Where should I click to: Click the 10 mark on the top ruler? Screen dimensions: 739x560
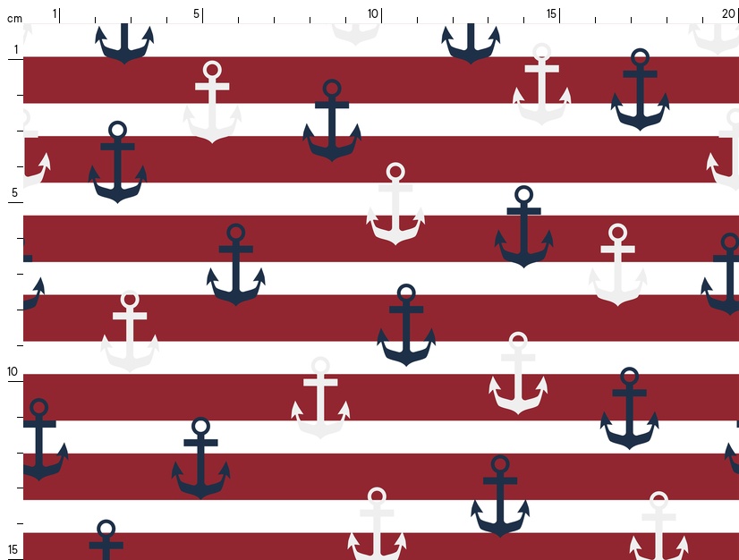pyautogui.click(x=373, y=13)
